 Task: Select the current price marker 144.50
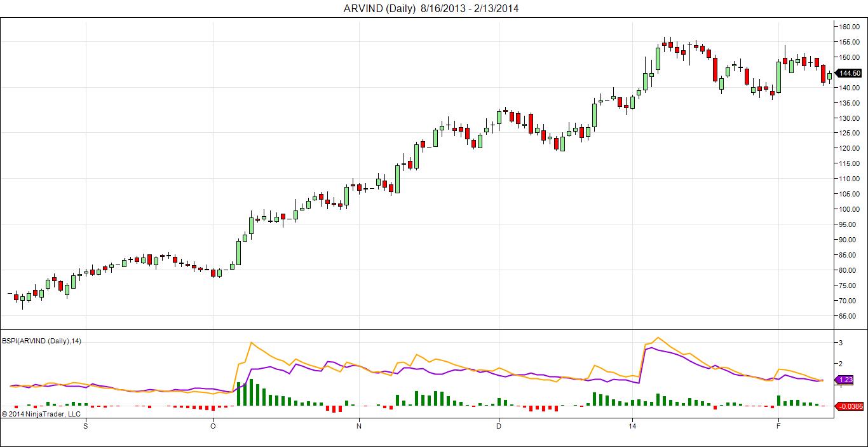(849, 74)
